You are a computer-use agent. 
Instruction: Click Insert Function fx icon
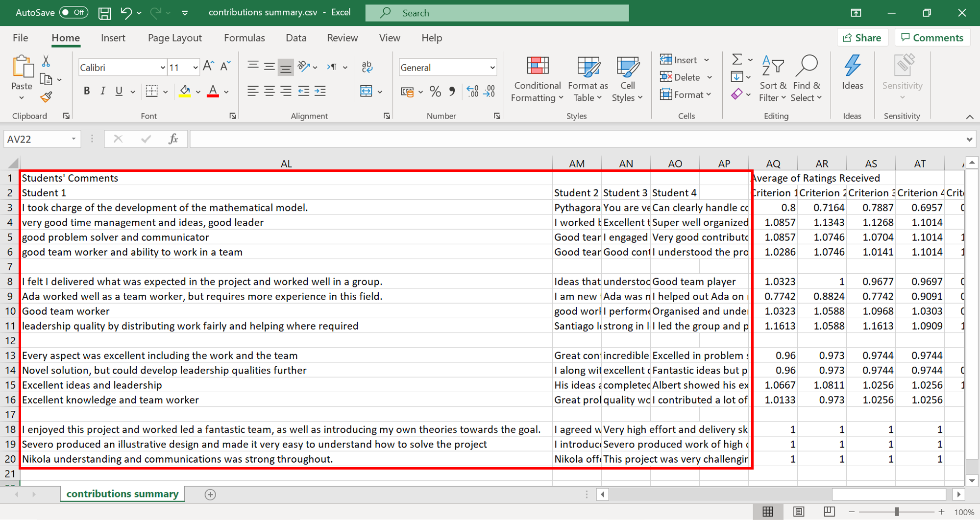point(173,139)
